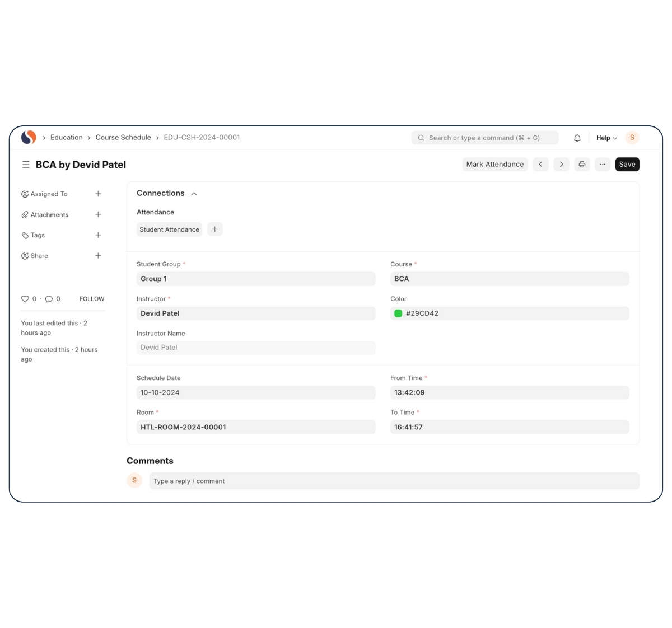Viewport: 672px width, 628px height.
Task: Go to next record arrow
Action: (561, 165)
